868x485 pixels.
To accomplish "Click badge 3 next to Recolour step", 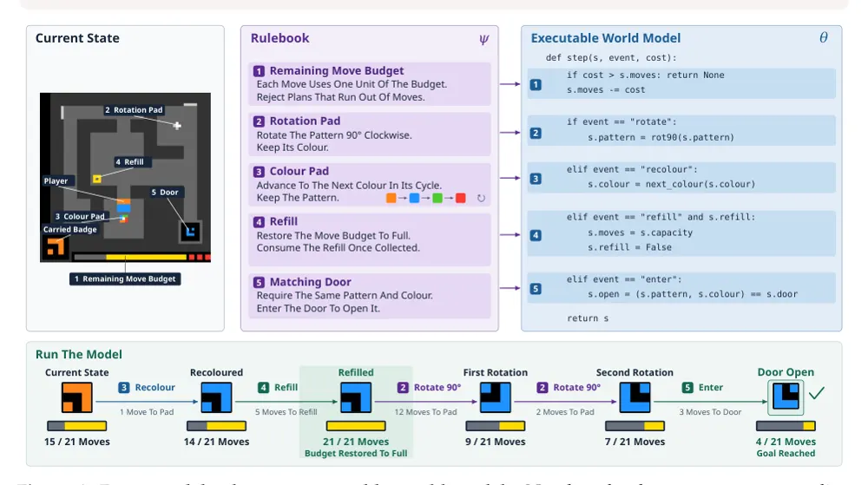I will click(x=124, y=388).
